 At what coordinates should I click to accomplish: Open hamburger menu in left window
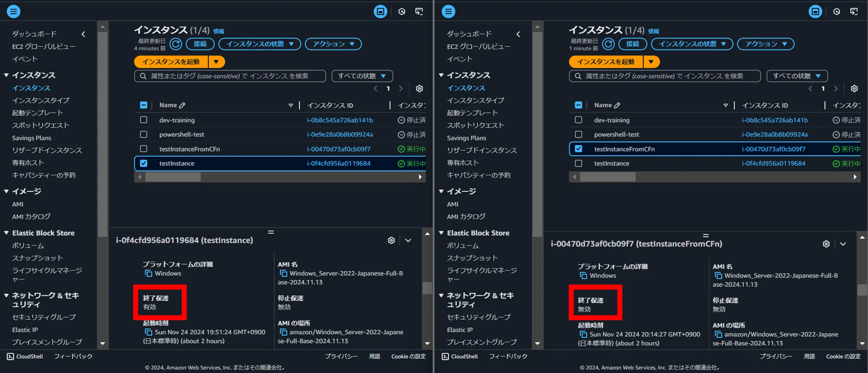[x=13, y=11]
